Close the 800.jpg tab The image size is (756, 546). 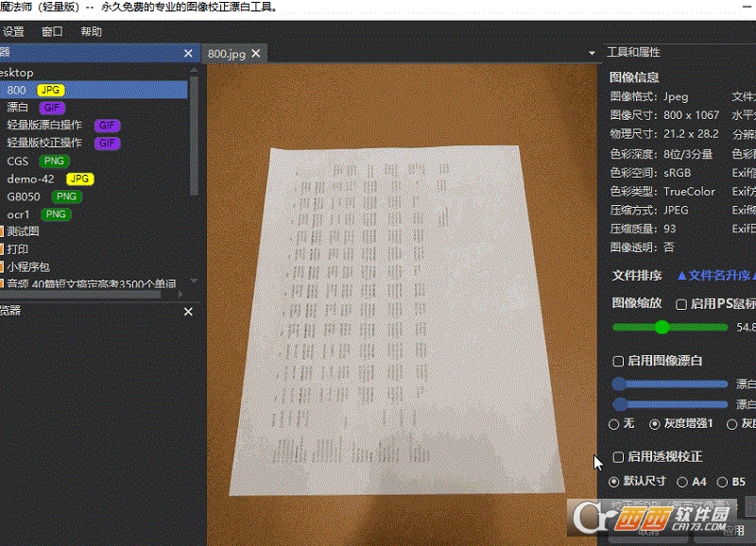click(256, 54)
